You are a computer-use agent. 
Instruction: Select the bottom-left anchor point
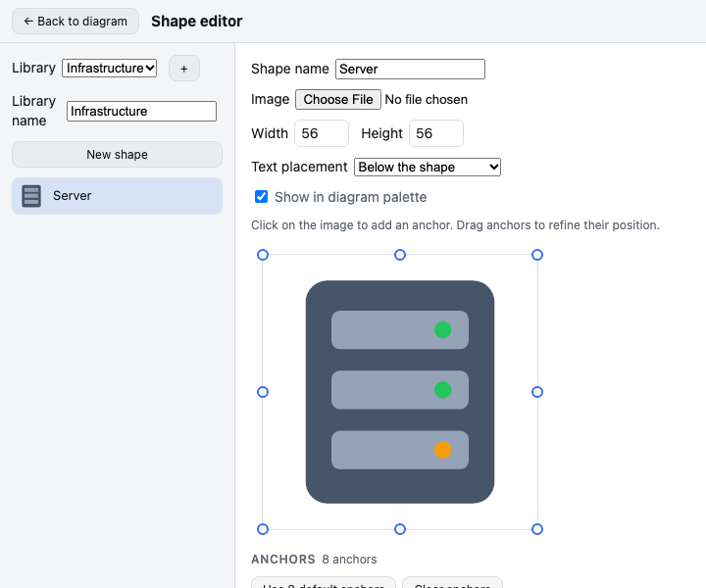point(263,529)
